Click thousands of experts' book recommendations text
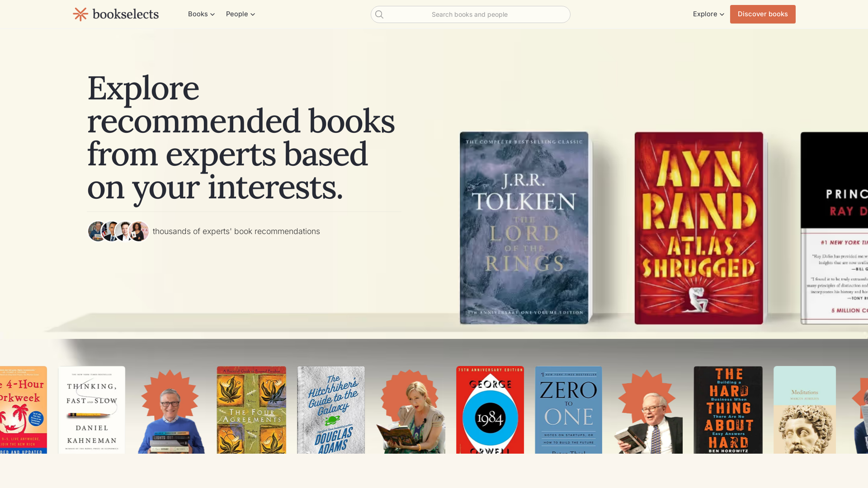This screenshot has height=488, width=868. pyautogui.click(x=236, y=231)
